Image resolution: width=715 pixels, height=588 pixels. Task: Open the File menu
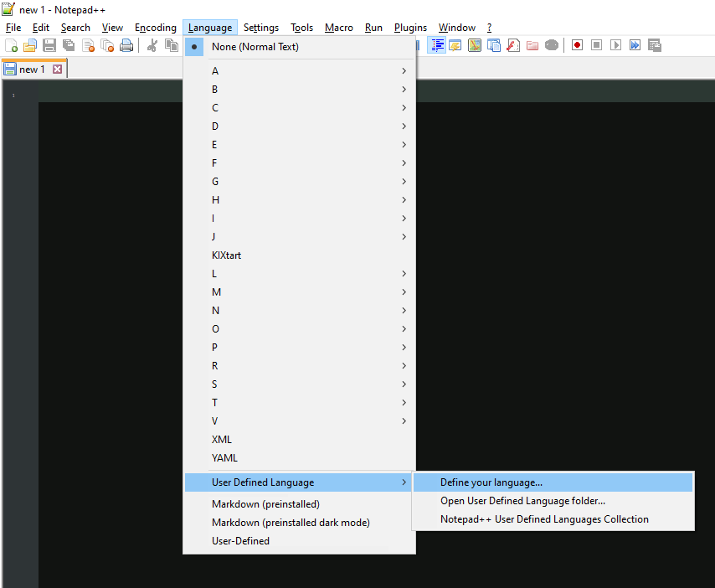(x=13, y=28)
